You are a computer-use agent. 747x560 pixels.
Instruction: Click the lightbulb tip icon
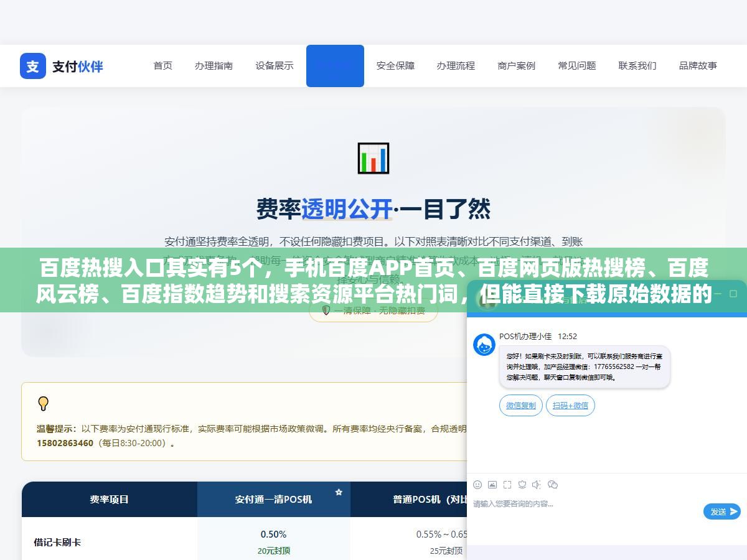click(43, 404)
